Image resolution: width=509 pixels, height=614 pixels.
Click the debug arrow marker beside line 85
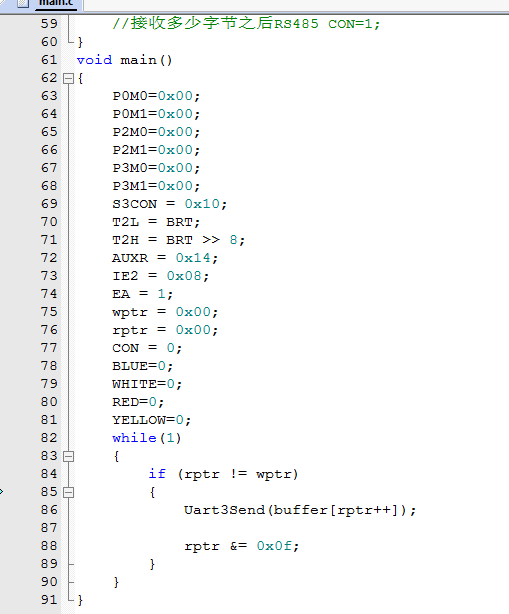tap(2, 492)
